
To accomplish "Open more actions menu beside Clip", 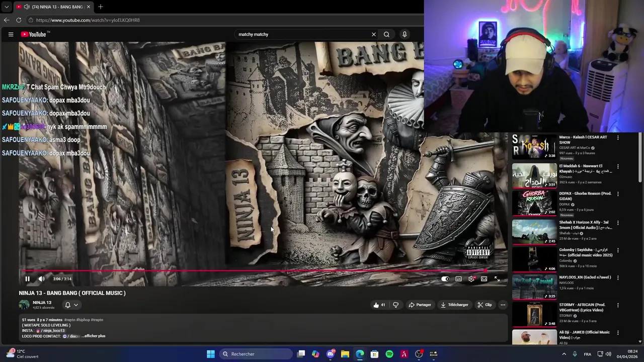I will (x=503, y=305).
